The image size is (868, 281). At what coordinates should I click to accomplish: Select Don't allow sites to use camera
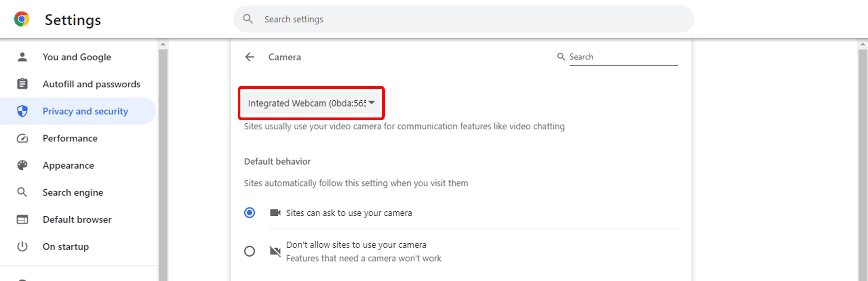pyautogui.click(x=250, y=251)
